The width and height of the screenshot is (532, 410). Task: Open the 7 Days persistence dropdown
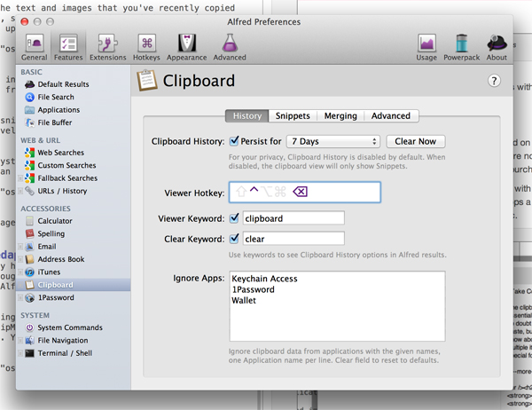pos(333,141)
